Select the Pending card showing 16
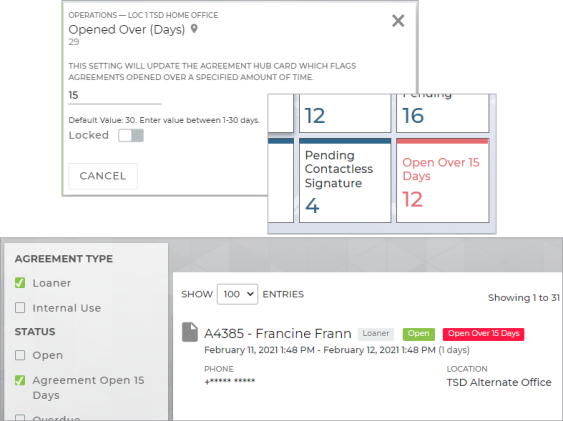Screen dimensions: 563x421 [442, 113]
